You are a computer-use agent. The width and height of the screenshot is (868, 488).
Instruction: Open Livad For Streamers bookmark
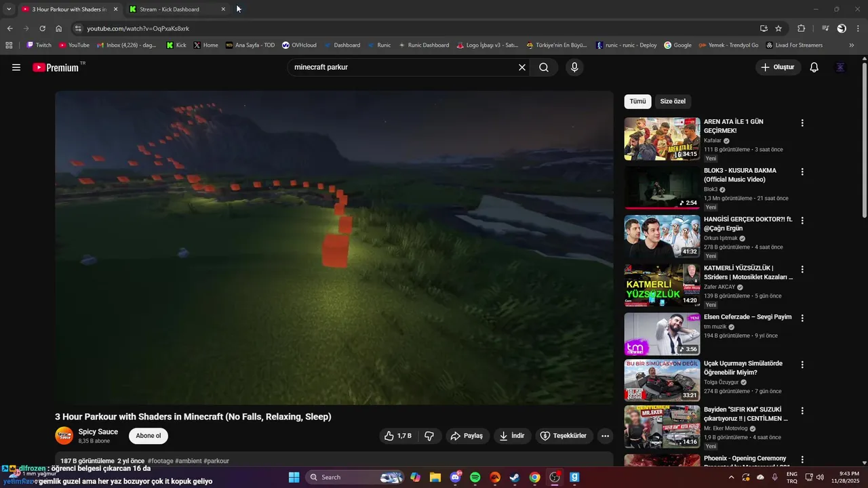(794, 45)
